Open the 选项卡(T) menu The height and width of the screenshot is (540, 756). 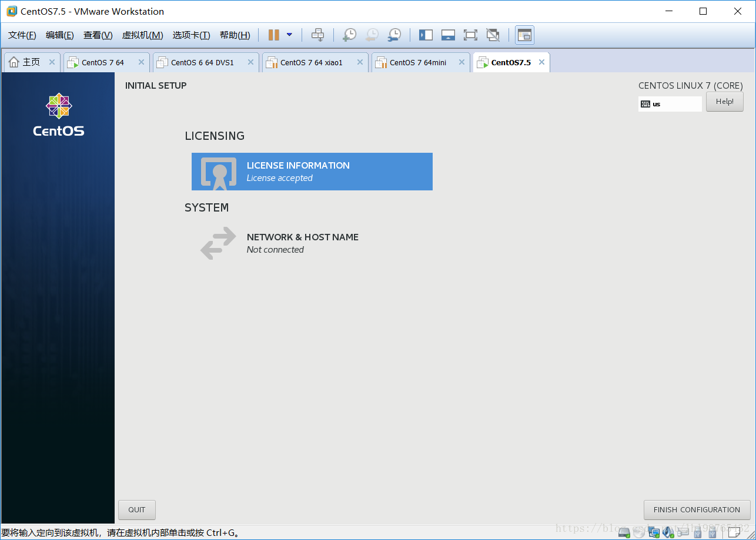(191, 35)
